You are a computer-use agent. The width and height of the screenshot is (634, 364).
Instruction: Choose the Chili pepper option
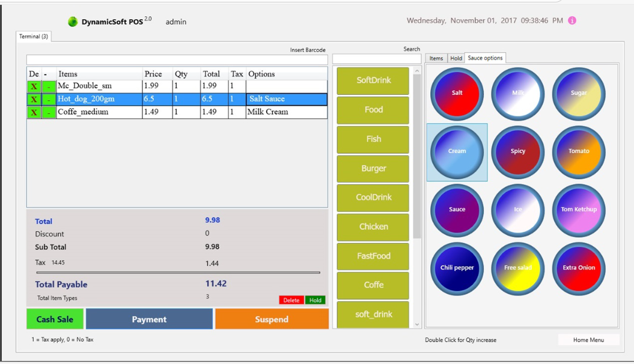(457, 268)
